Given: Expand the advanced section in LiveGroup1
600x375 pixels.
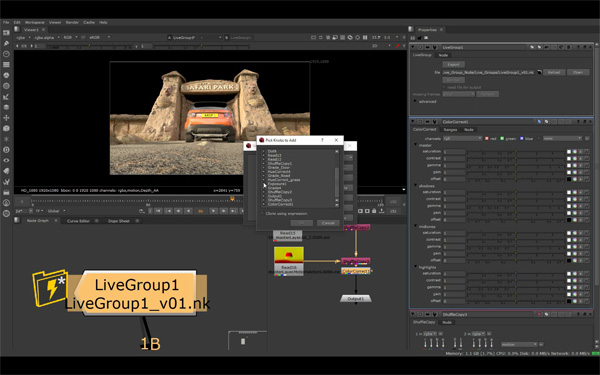Looking at the screenshot, I should [x=416, y=101].
